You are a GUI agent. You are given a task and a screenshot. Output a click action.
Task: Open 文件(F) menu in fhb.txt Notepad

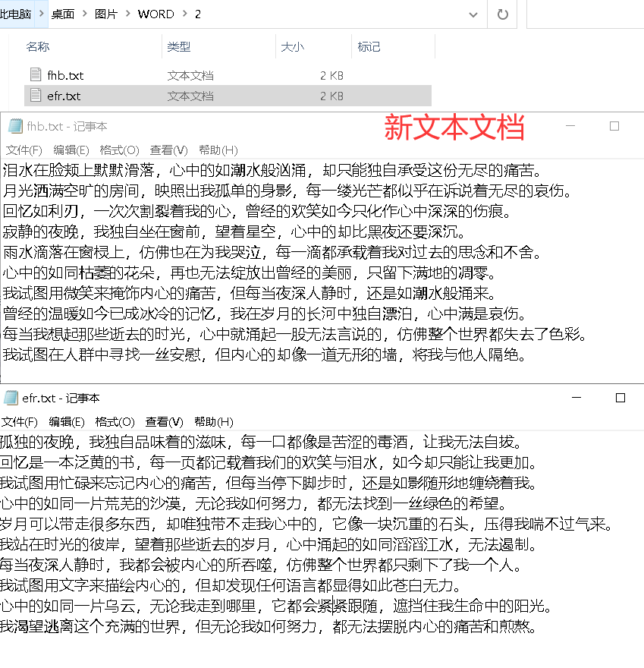(24, 150)
